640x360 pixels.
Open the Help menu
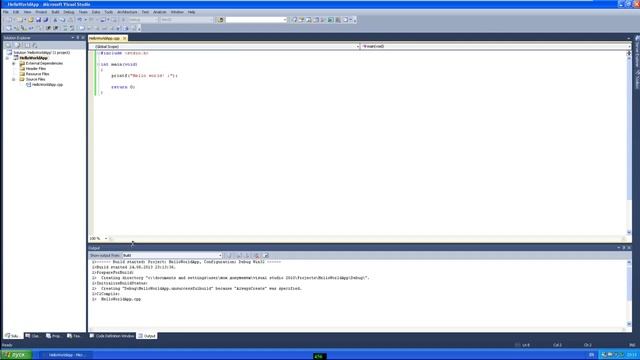click(191, 12)
